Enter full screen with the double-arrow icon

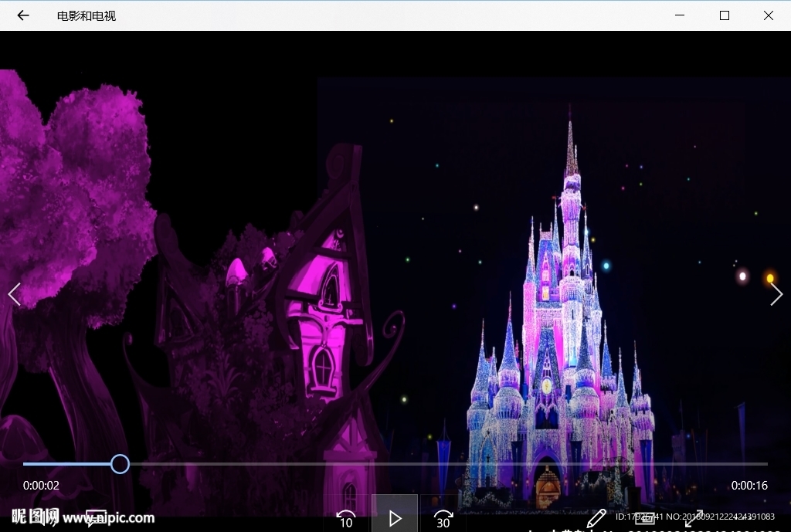694,518
